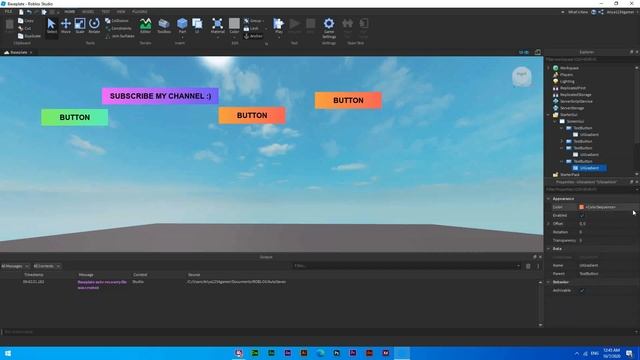Open the UI insert tool
The width and height of the screenshot is (640, 360).
[197, 26]
